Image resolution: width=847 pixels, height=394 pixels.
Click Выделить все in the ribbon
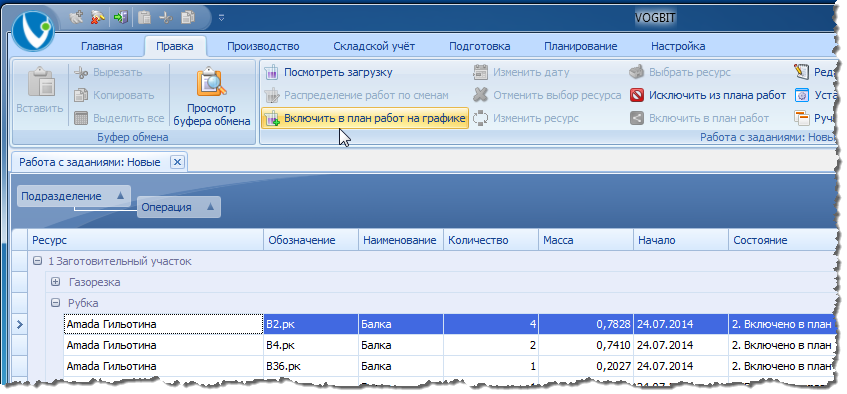pyautogui.click(x=119, y=118)
